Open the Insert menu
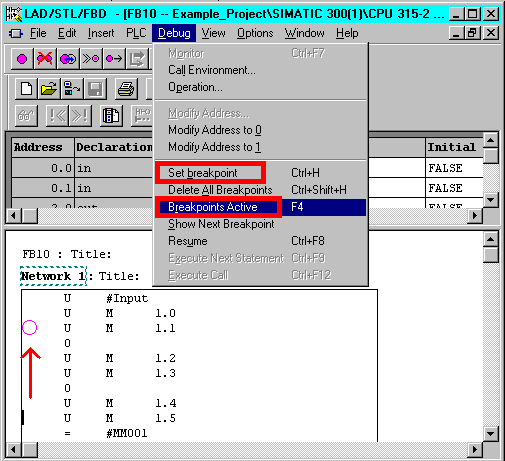 [101, 33]
